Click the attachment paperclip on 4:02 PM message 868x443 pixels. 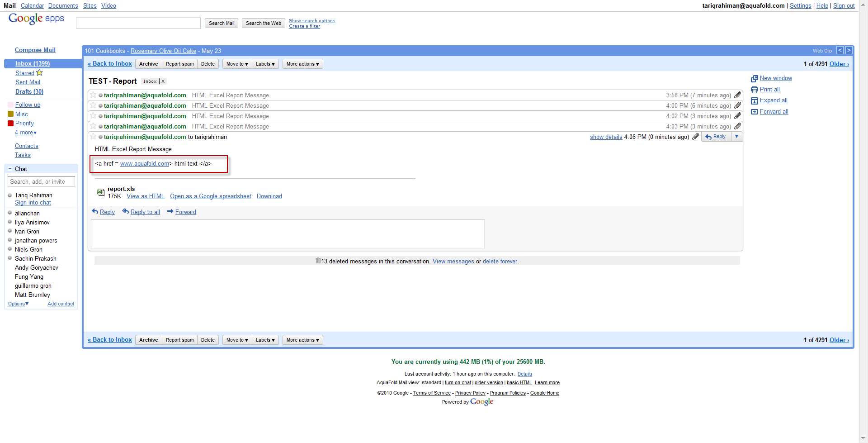point(737,116)
